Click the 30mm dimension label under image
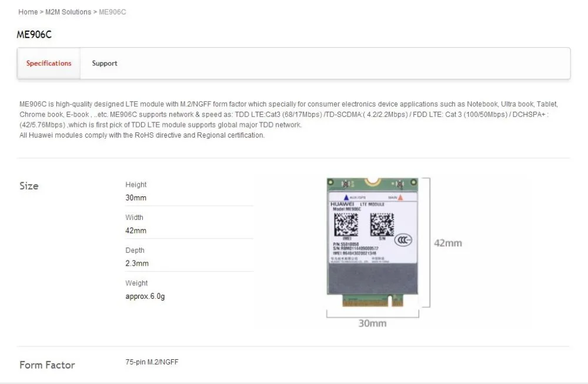Image resolution: width=588 pixels, height=384 pixels. pos(372,323)
